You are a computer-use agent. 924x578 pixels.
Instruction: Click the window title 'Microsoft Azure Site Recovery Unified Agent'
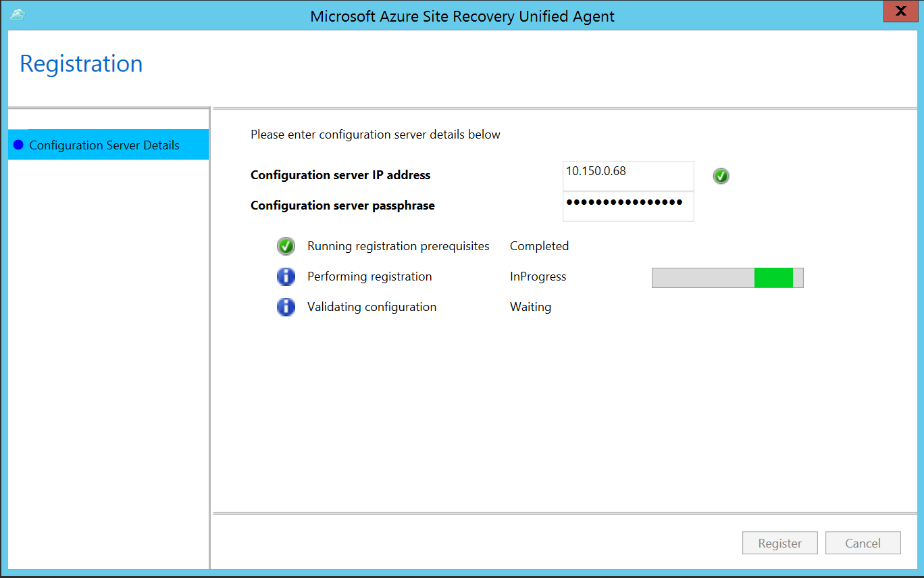click(463, 16)
